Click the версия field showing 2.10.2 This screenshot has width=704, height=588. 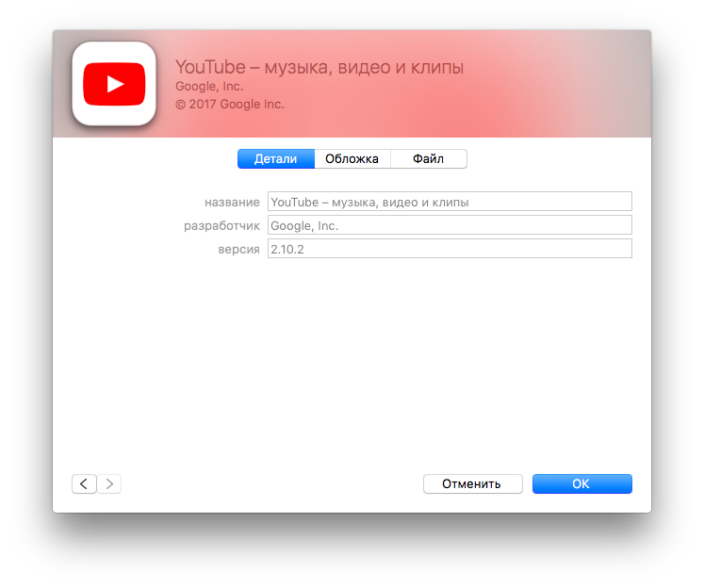(450, 249)
